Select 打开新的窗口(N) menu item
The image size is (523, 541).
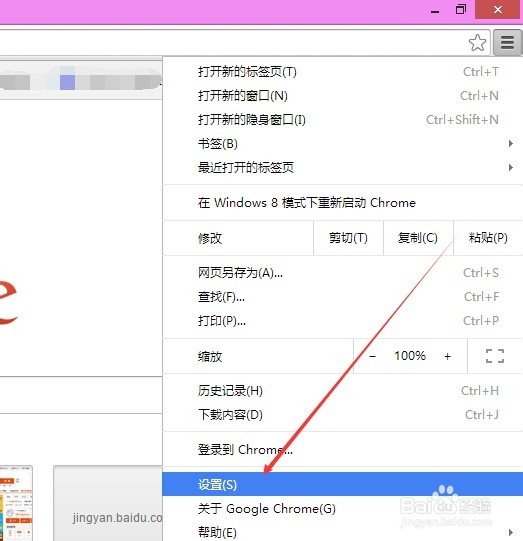pyautogui.click(x=343, y=96)
